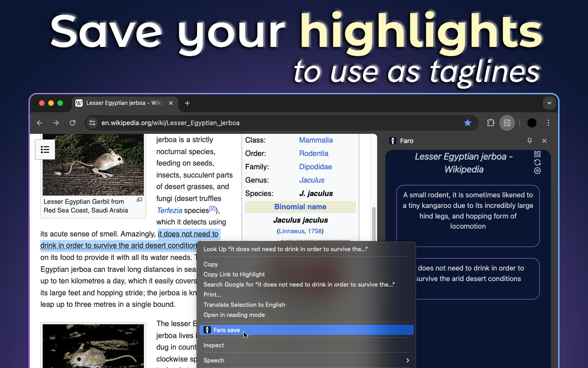This screenshot has width=588, height=368.
Task: Open the 1758 year link
Action: [315, 231]
